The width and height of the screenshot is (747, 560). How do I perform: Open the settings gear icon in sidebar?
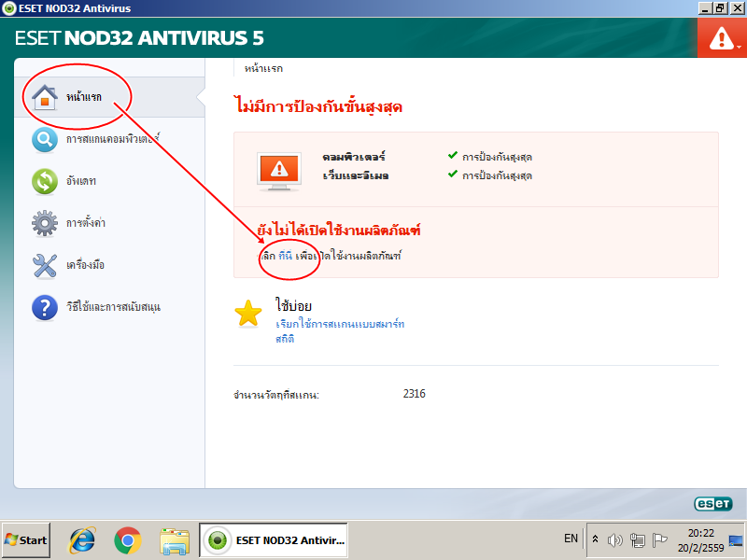[45, 223]
